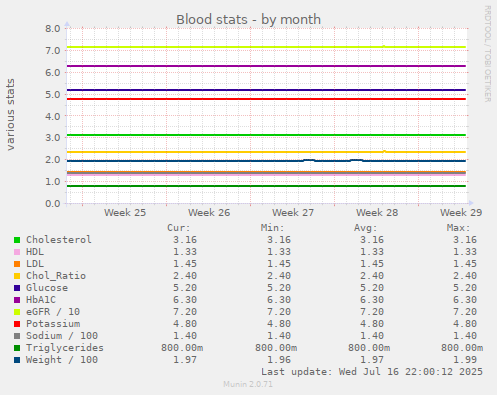The width and height of the screenshot is (497, 395).
Task: Click the '8.0' y-axis tick label
Action: click(53, 29)
